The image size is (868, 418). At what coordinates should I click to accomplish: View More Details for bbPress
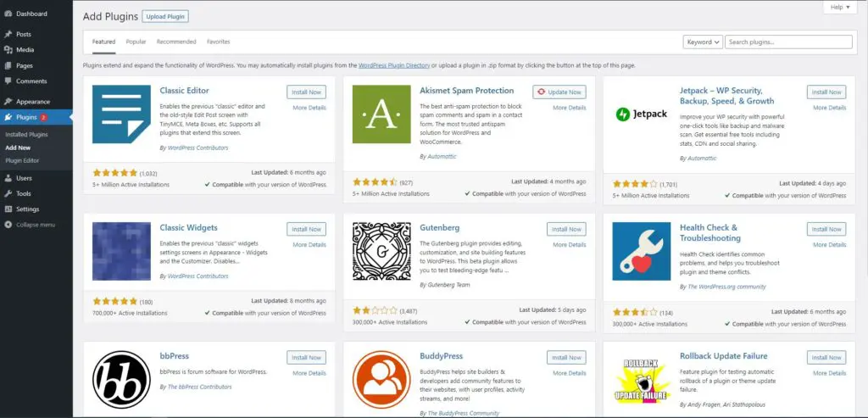click(x=309, y=373)
